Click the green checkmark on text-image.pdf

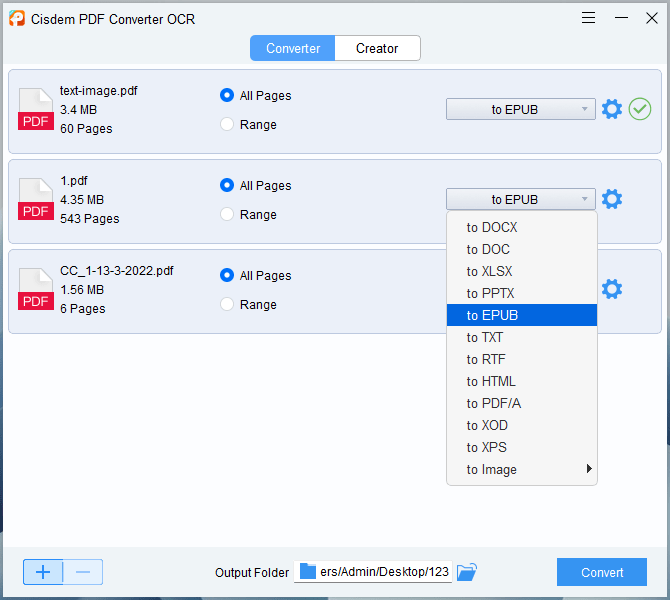coord(640,110)
